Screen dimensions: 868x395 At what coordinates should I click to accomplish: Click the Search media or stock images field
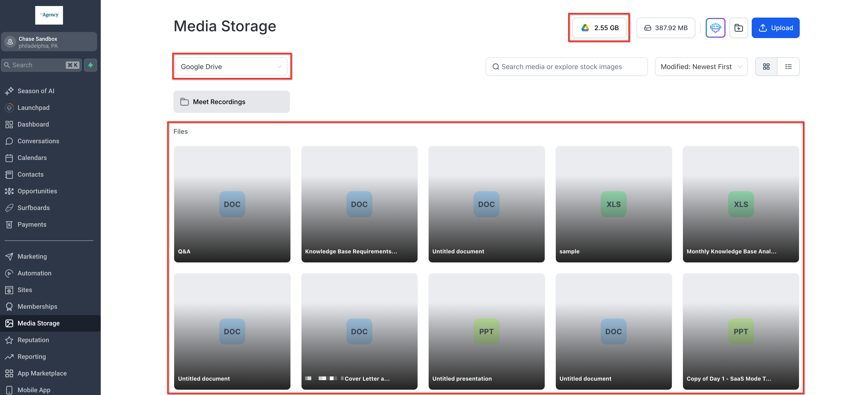click(x=566, y=67)
